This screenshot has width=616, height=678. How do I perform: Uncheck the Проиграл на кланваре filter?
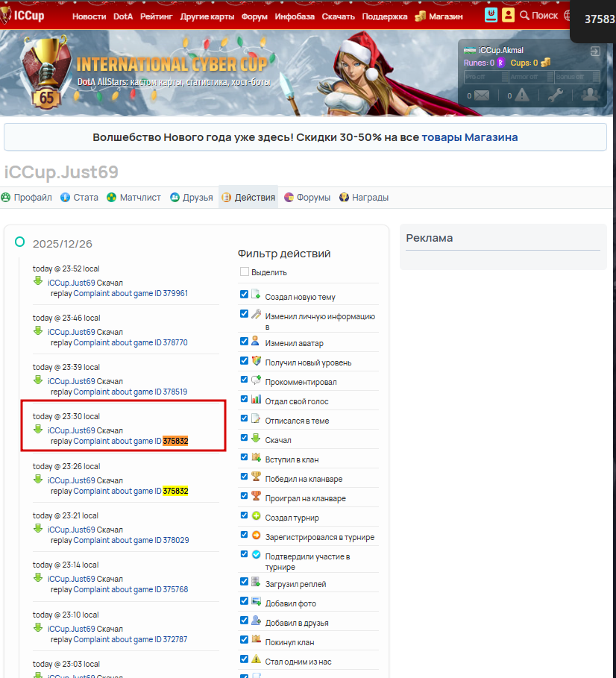point(244,495)
